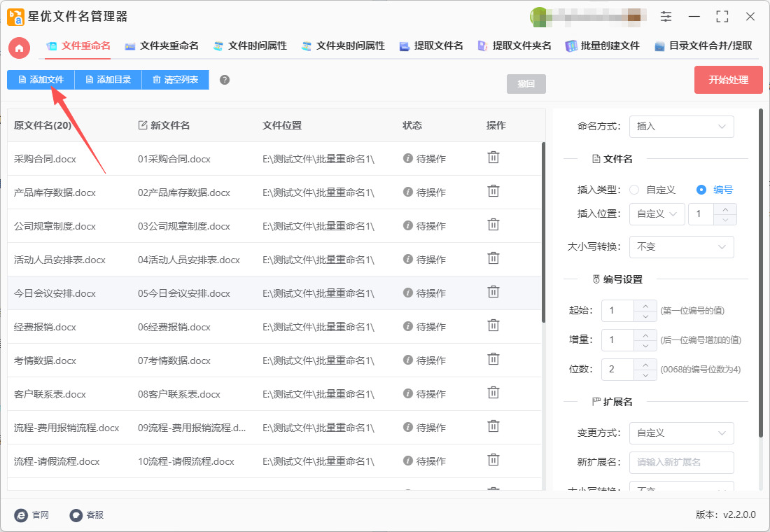Switch to the 文件夹重命名 tab
Image resolution: width=770 pixels, height=532 pixels.
[162, 46]
